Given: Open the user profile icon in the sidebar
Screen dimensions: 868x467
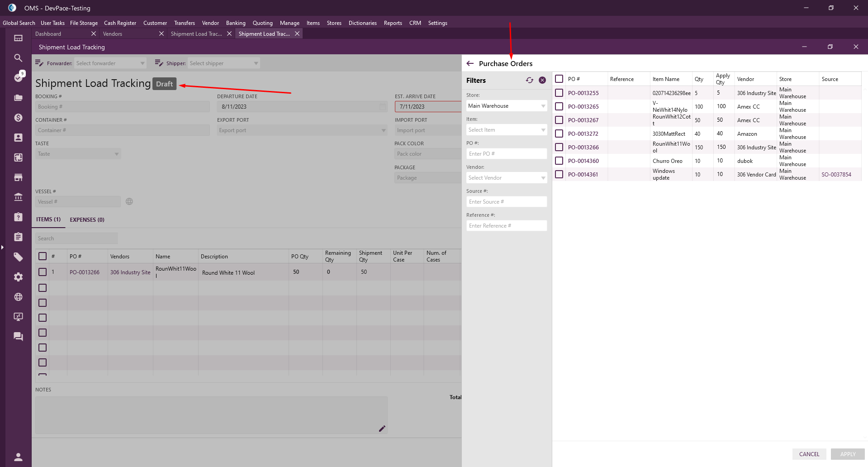Looking at the screenshot, I should click(18, 457).
